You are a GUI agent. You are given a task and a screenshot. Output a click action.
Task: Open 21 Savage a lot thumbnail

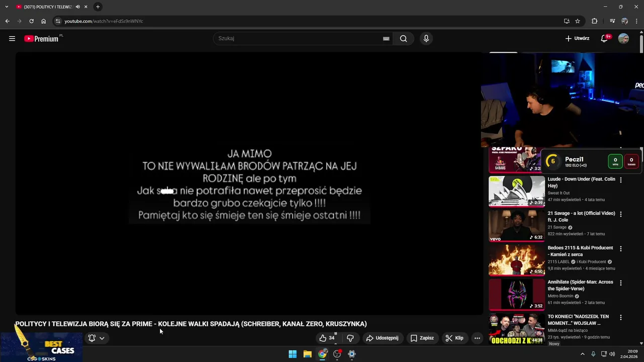pos(517,225)
